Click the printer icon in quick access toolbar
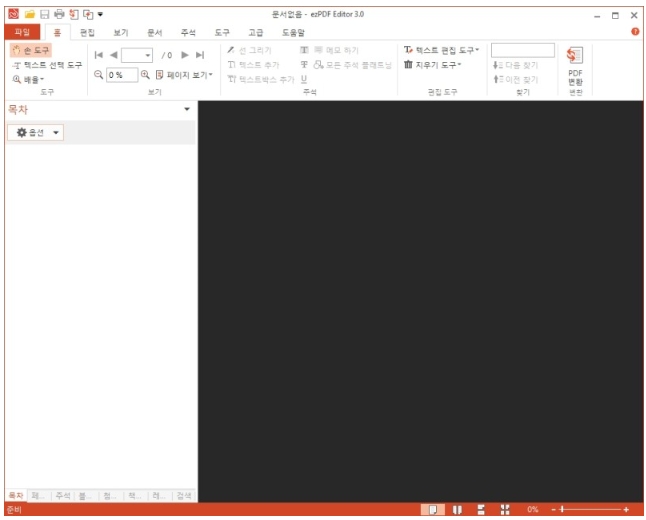The image size is (646, 520). click(x=59, y=14)
